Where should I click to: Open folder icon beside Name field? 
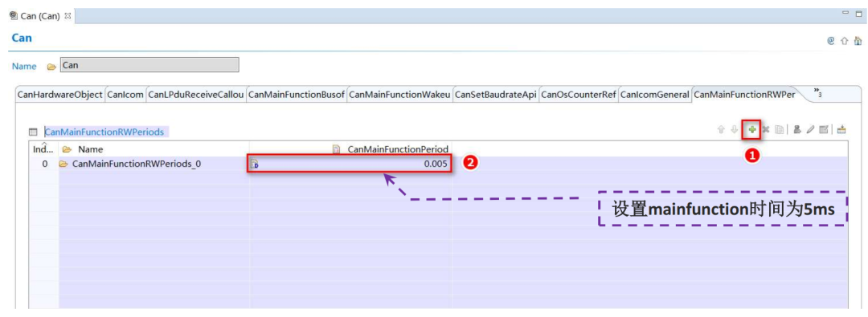51,67
